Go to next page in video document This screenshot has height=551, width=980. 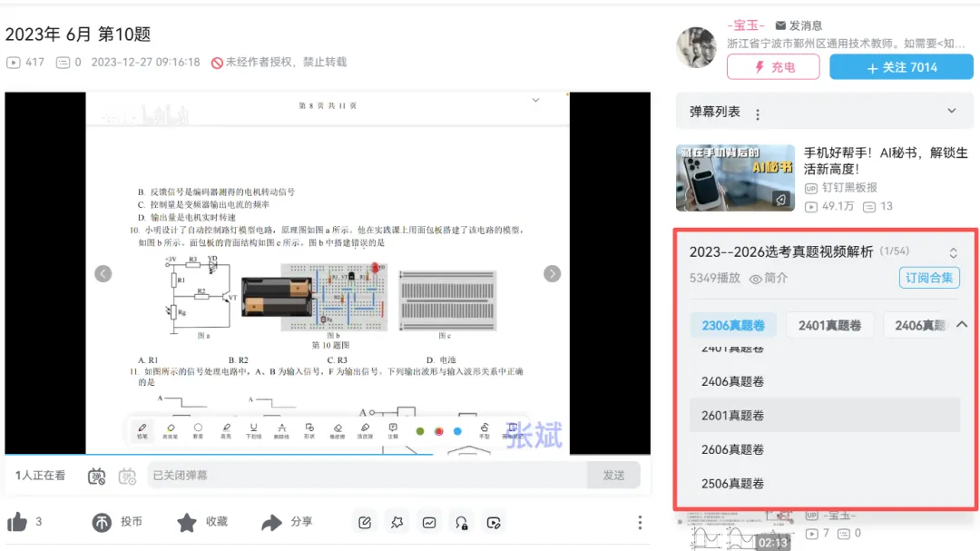(x=552, y=274)
